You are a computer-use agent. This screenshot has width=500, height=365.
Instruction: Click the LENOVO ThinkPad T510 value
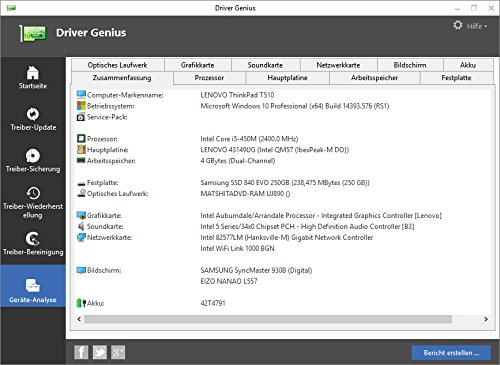tap(237, 95)
